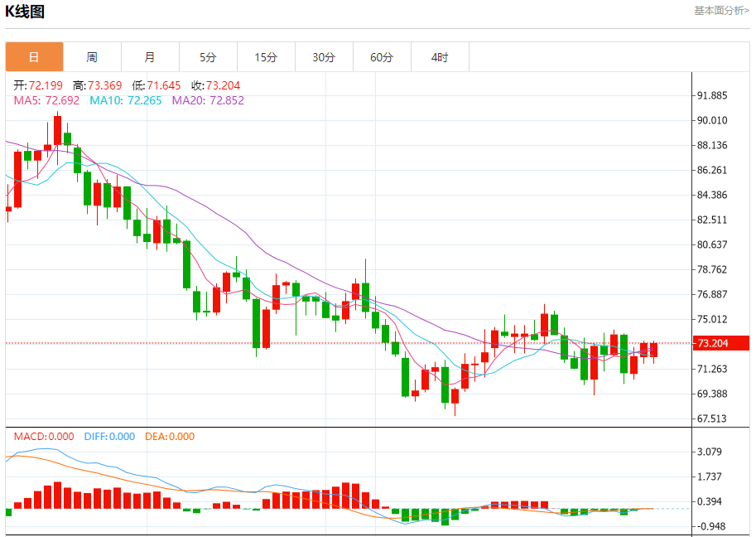Click the 78.762 price axis label
Viewport: 756px width, 537px height.
(712, 269)
